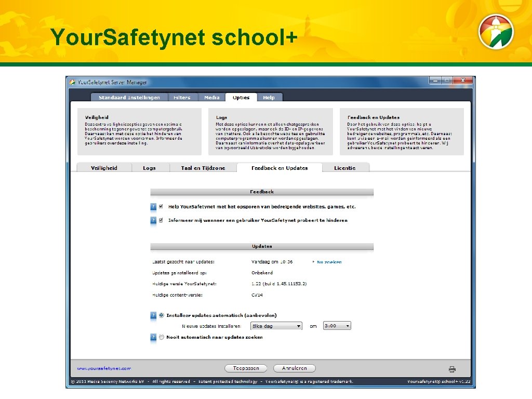Click the 'Toepassen' button

(x=246, y=368)
